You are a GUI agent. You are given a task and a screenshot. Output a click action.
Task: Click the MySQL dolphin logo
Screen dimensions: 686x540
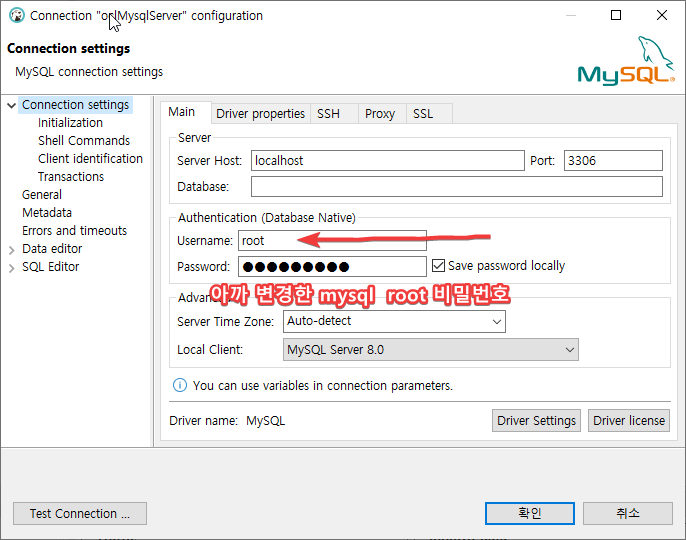(626, 61)
